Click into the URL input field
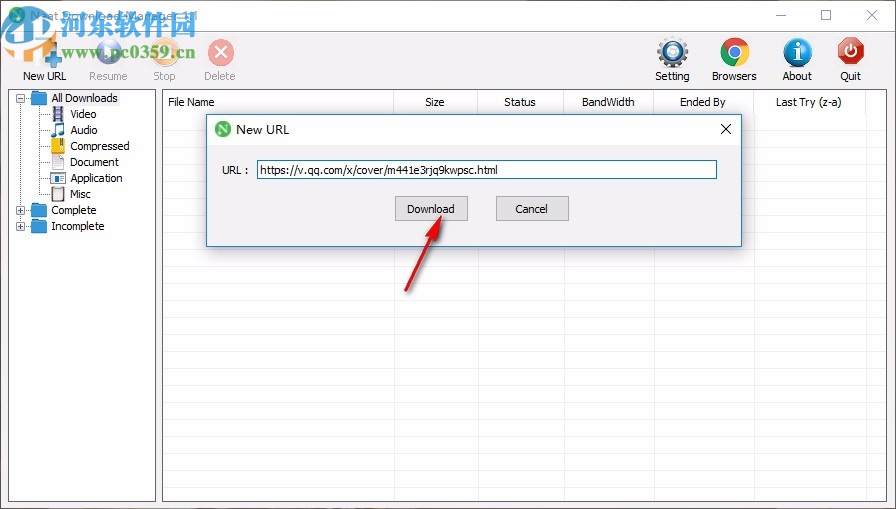 click(x=487, y=170)
